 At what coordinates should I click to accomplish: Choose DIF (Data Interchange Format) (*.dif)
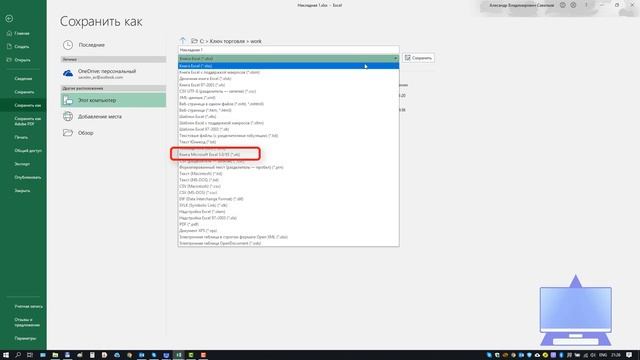click(x=289, y=199)
